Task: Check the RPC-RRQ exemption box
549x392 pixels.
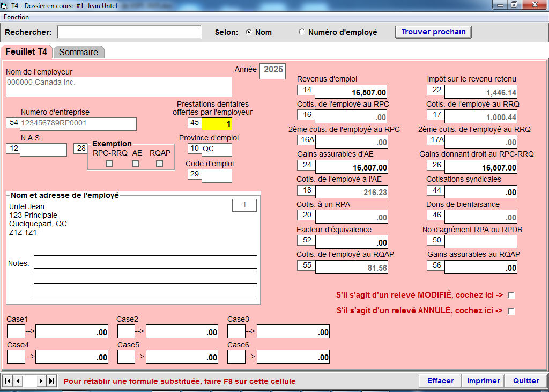Action: click(109, 164)
